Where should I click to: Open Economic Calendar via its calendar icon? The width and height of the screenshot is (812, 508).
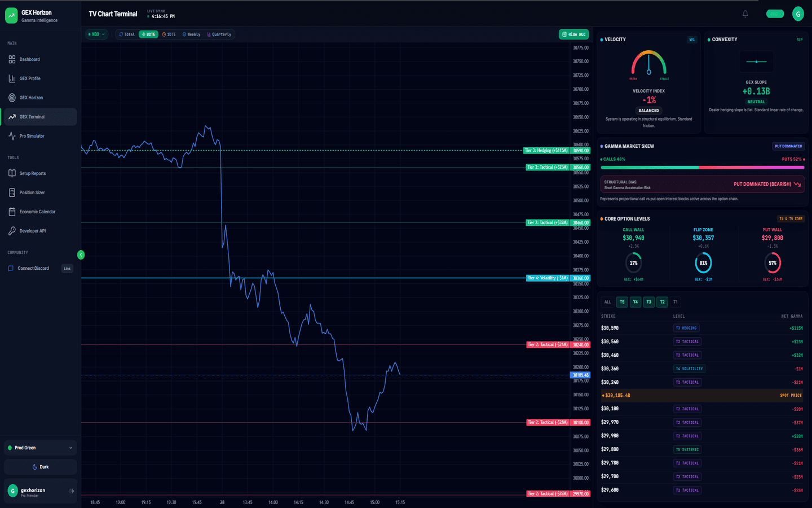[12, 212]
